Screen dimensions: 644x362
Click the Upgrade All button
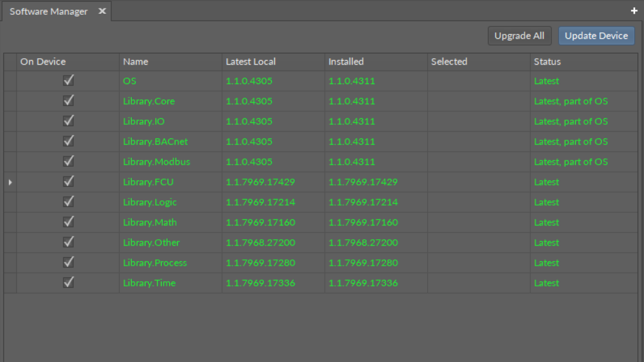(x=519, y=36)
